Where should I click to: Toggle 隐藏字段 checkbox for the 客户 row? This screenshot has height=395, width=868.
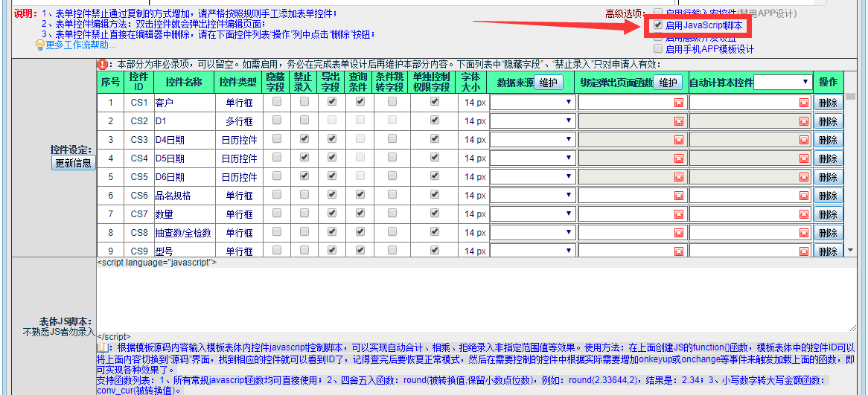277,102
